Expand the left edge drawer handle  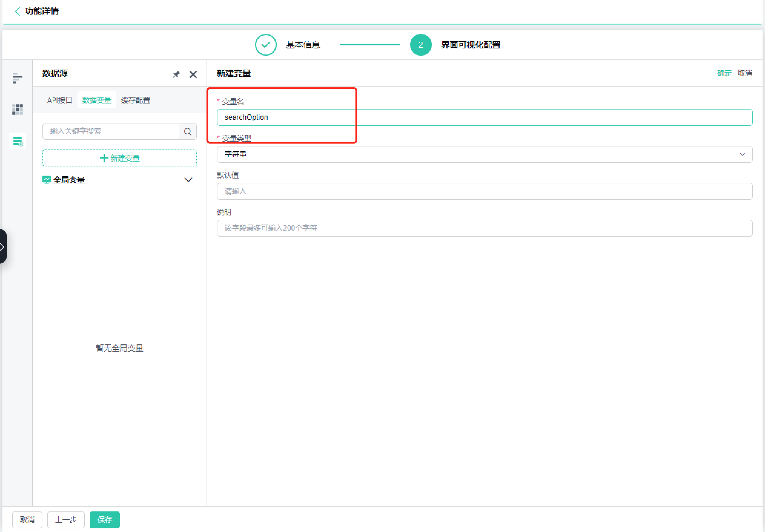tap(3, 247)
